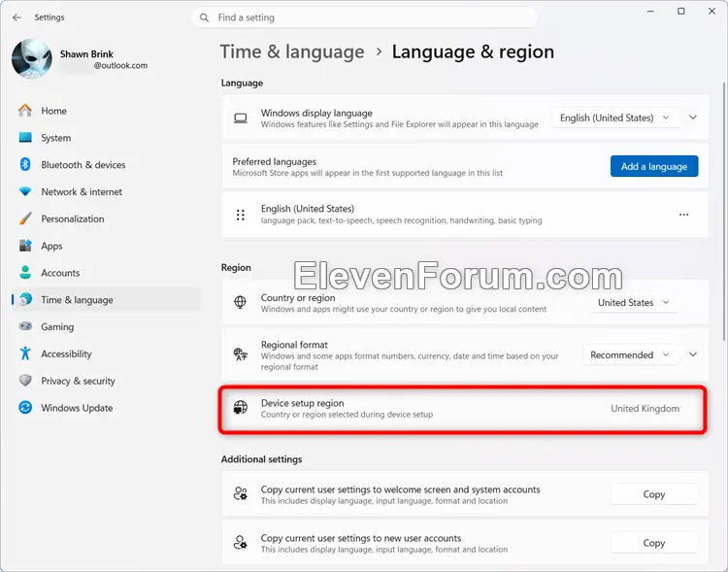Image resolution: width=728 pixels, height=572 pixels.
Task: Click the search magnifier icon
Action: tap(204, 17)
